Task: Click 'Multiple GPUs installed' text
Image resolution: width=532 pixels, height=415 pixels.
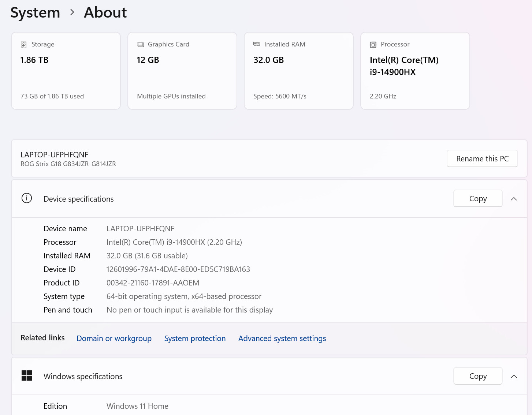Action: pyautogui.click(x=171, y=96)
